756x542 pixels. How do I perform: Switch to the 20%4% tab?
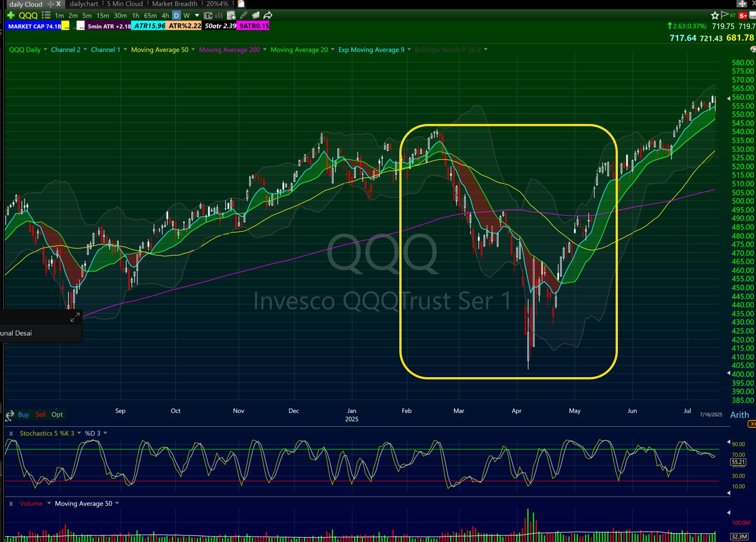pyautogui.click(x=217, y=4)
